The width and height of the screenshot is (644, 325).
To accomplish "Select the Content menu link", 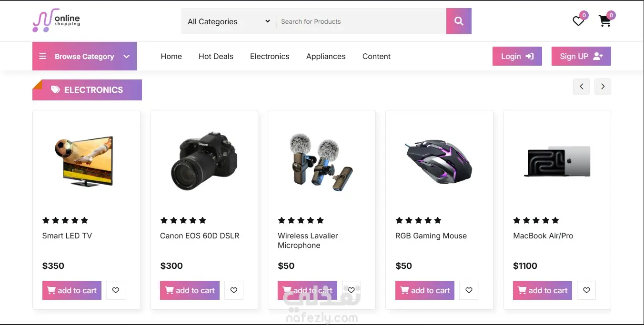I will click(376, 56).
